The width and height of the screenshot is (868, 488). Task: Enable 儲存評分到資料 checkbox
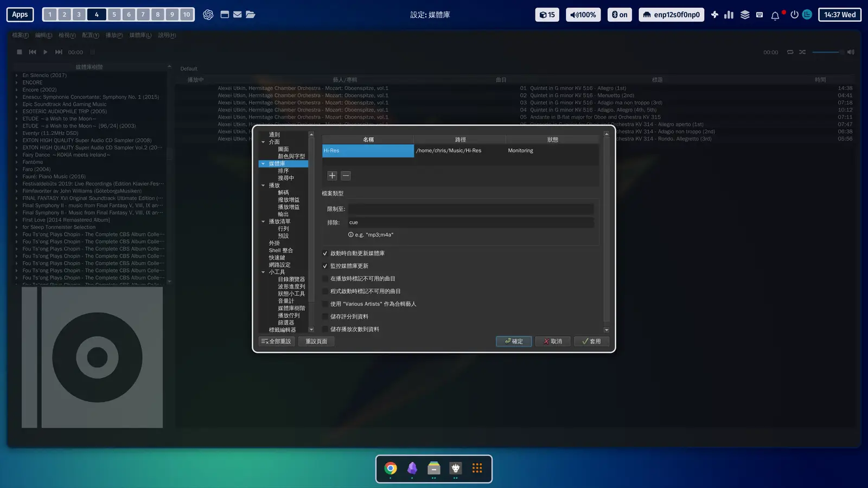click(x=325, y=317)
